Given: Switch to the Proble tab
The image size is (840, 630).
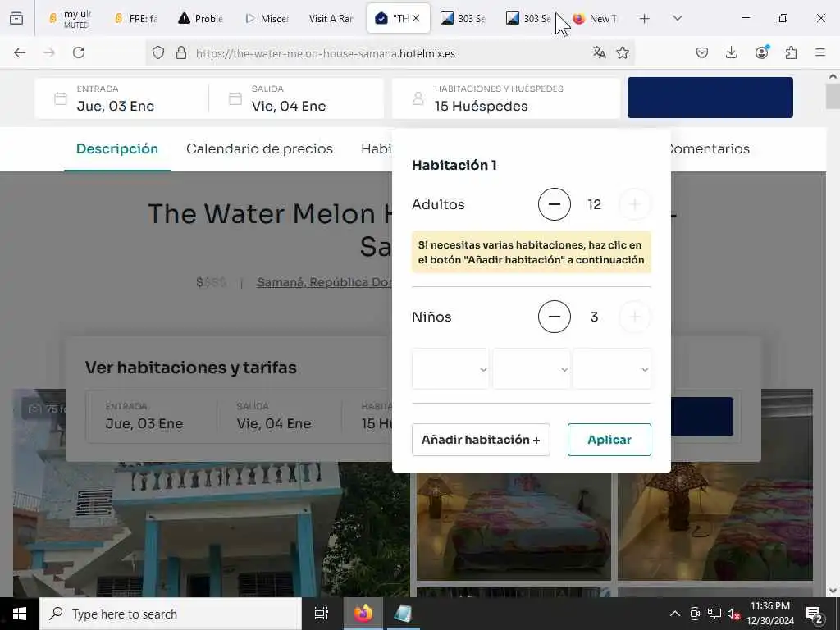Looking at the screenshot, I should [x=202, y=18].
